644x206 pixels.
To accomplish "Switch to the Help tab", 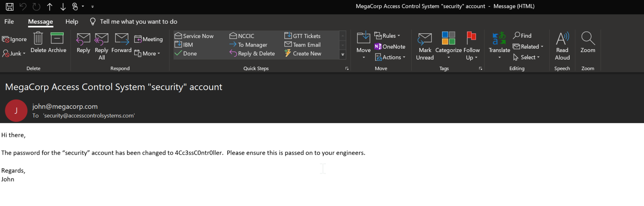I will 72,22.
